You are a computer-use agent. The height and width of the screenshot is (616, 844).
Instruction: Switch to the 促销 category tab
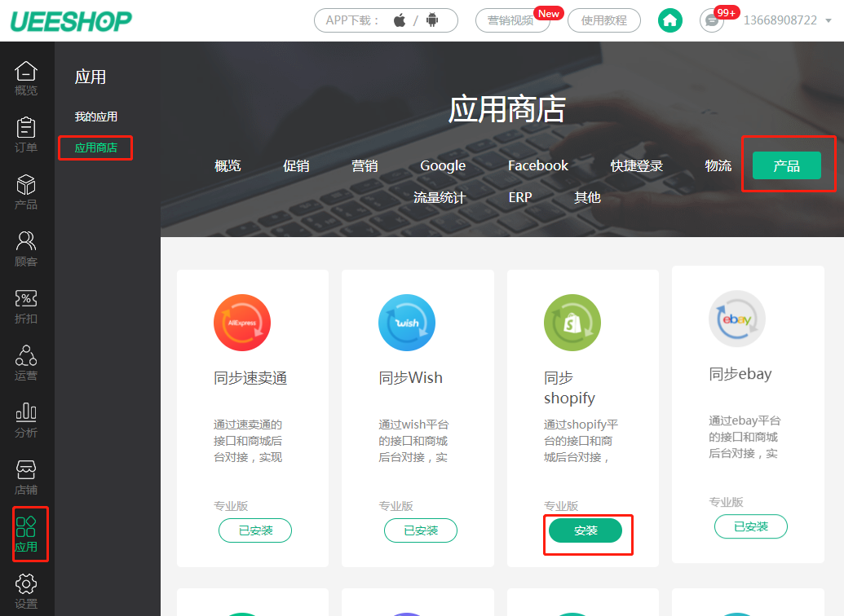pyautogui.click(x=296, y=165)
